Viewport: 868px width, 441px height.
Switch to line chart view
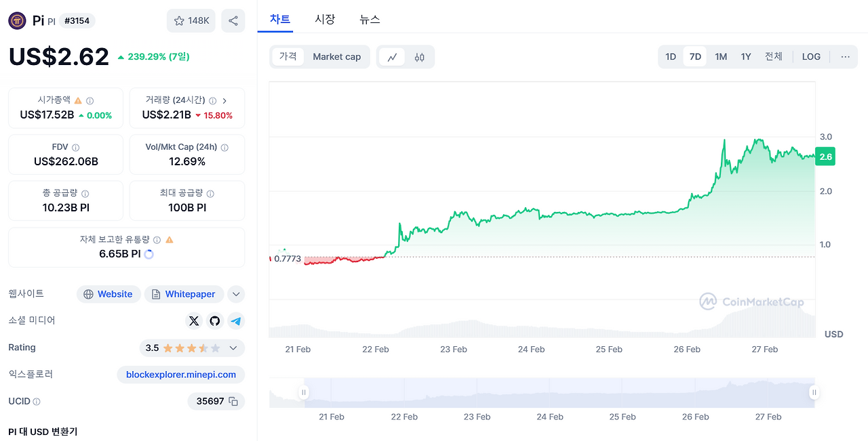[392, 57]
